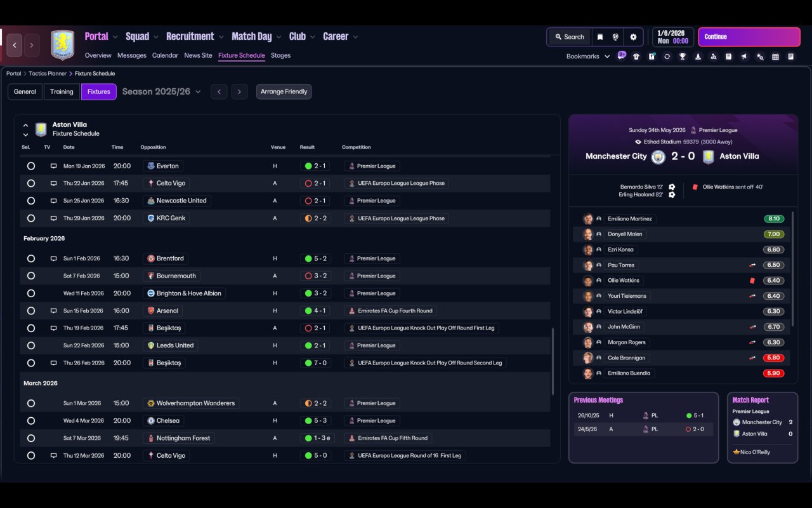The height and width of the screenshot is (508, 812).
Task: Click the player ratings list scrollbar
Action: [793, 269]
